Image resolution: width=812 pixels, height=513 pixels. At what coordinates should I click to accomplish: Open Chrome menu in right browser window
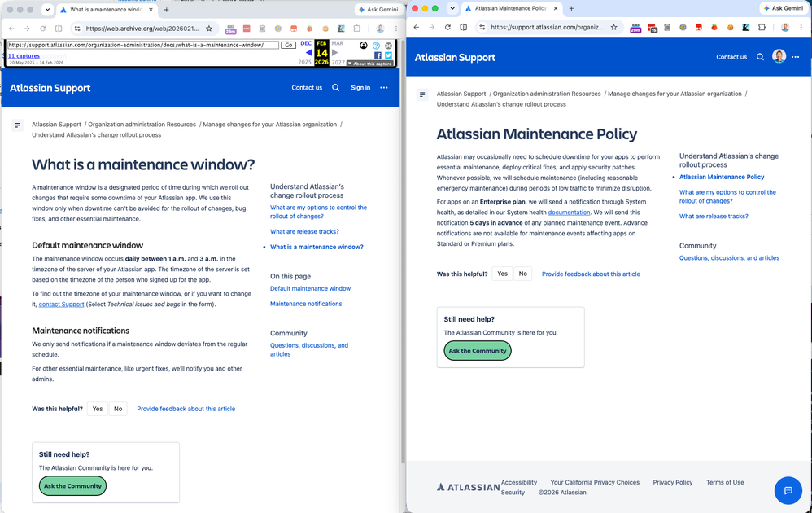pos(801,28)
